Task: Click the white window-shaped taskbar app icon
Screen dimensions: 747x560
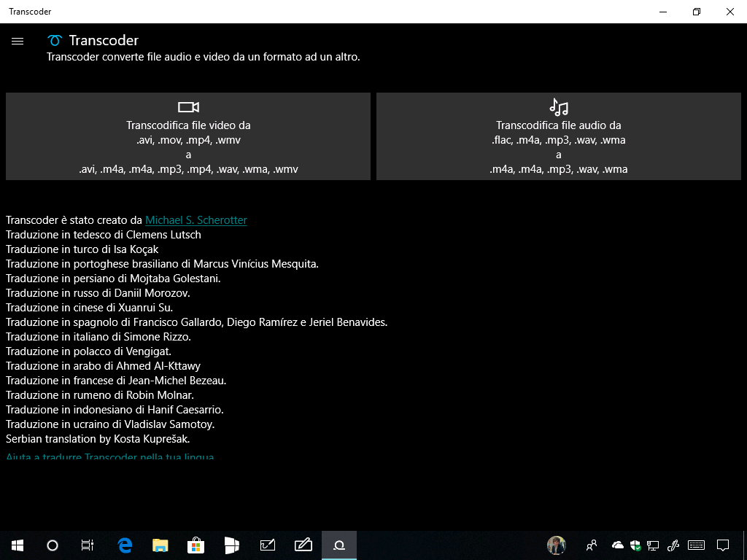Action: [231, 545]
